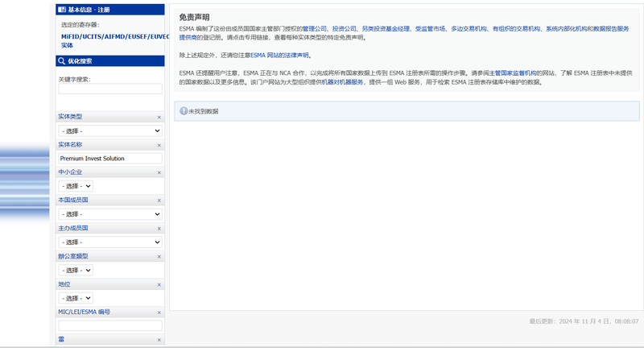Expand the 主办成员国 selection dropdown

110,242
